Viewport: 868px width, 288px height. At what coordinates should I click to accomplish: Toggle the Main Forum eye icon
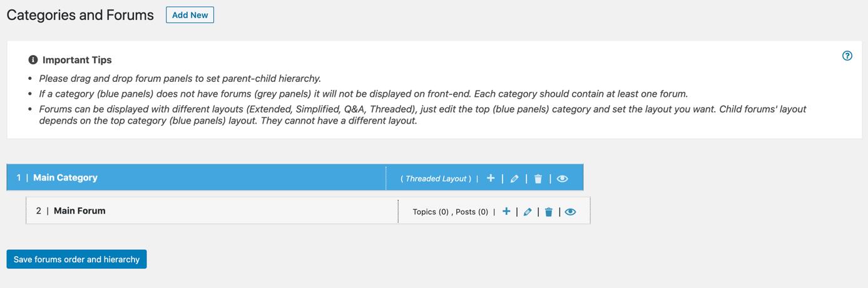point(570,212)
